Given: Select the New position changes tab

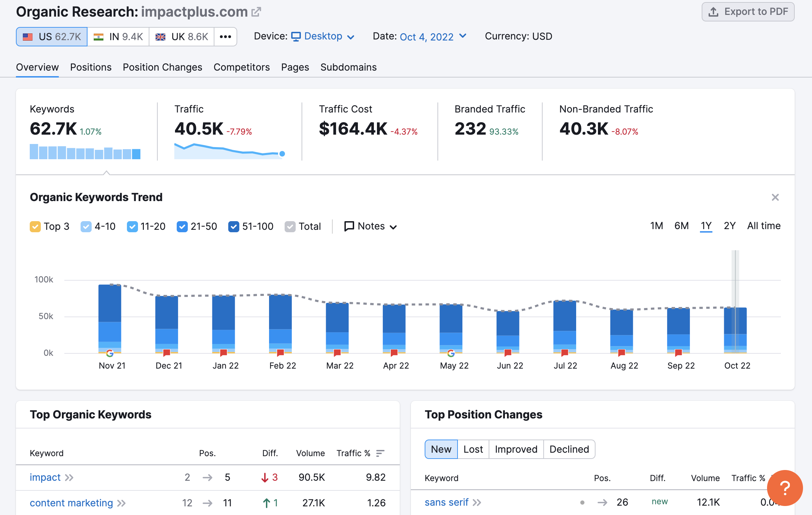Looking at the screenshot, I should point(441,449).
